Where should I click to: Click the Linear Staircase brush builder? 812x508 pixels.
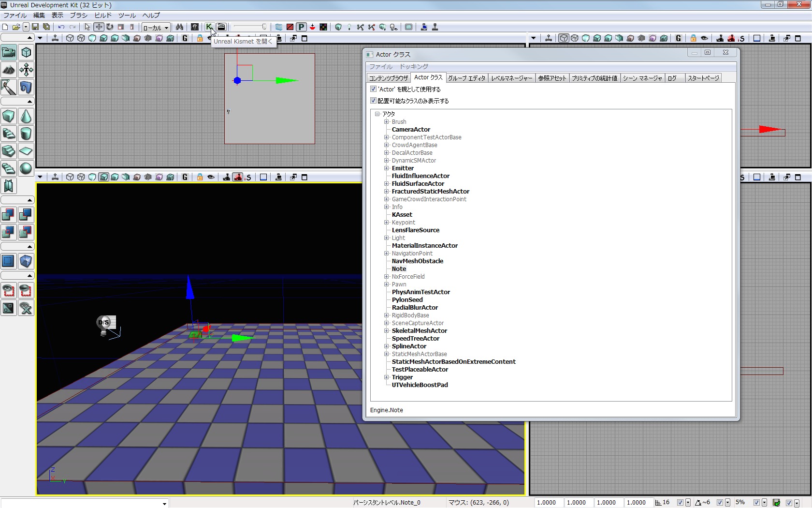(9, 151)
